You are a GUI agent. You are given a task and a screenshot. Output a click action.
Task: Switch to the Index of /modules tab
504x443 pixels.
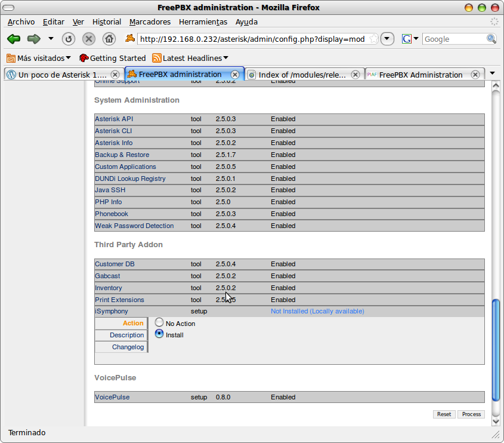coord(301,75)
